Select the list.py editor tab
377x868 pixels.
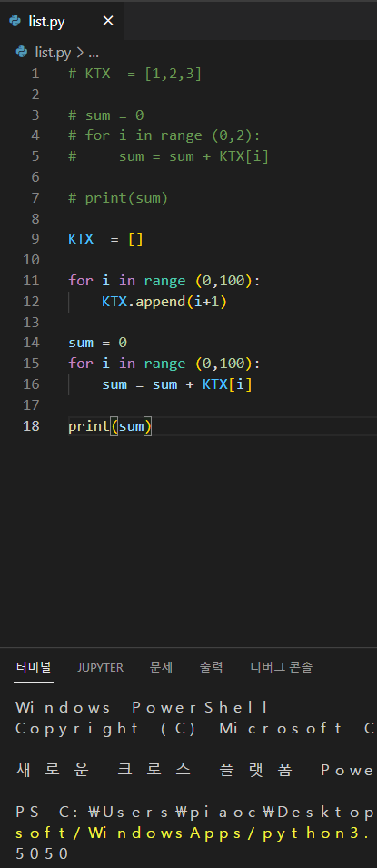click(62, 21)
